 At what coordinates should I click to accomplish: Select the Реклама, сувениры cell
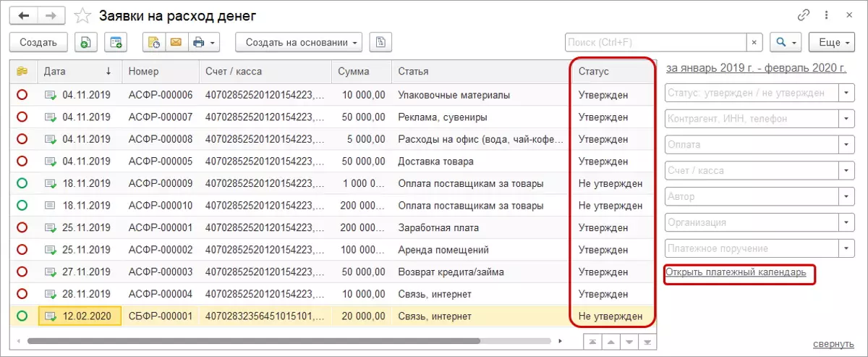(480, 117)
